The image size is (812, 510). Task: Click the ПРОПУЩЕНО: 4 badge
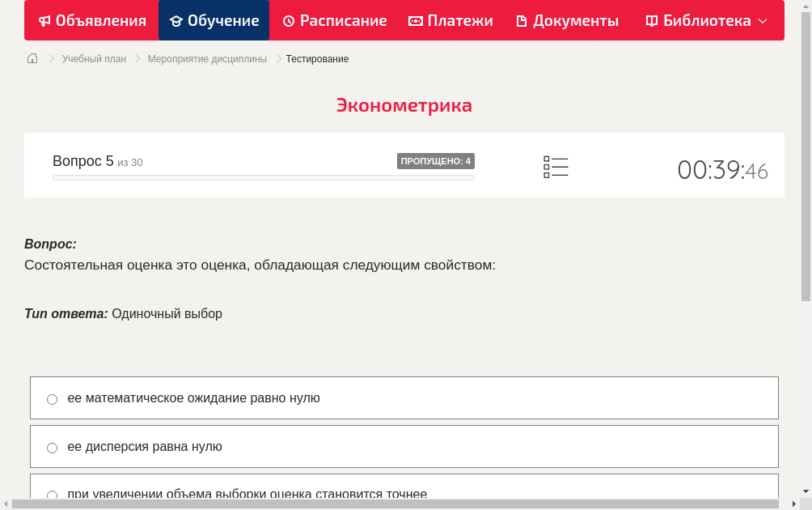[436, 160]
